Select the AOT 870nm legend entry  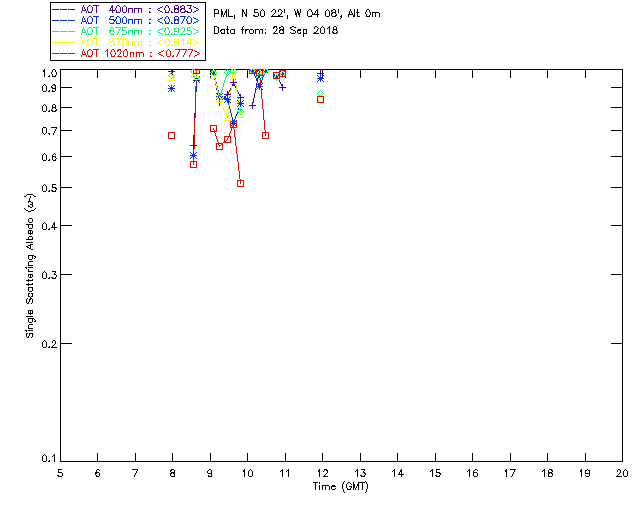click(126, 42)
